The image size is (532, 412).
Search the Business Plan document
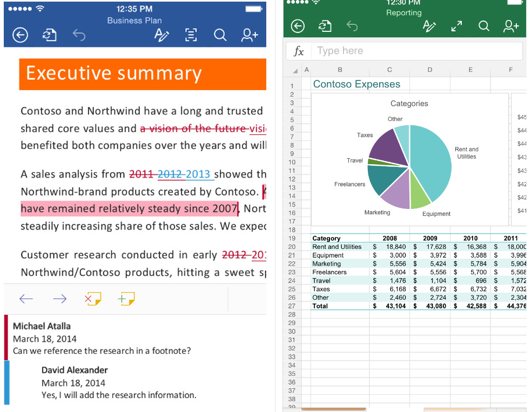click(x=220, y=36)
